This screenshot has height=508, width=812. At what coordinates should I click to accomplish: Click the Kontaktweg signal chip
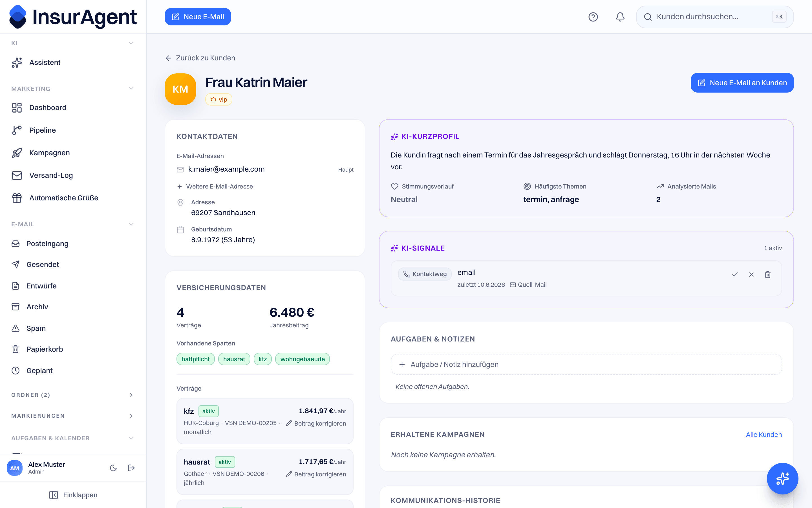pos(424,274)
